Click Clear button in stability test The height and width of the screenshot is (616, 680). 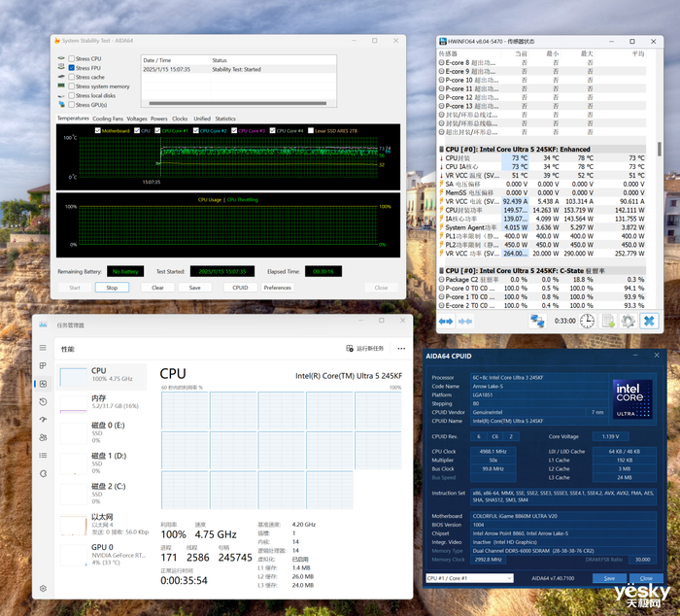point(157,288)
